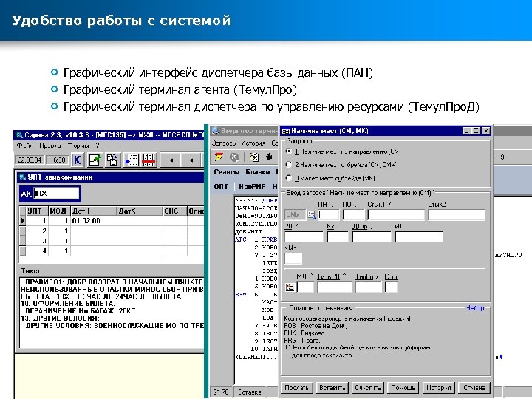Click the История button in the dialog
The image size is (532, 399).
[x=439, y=387]
